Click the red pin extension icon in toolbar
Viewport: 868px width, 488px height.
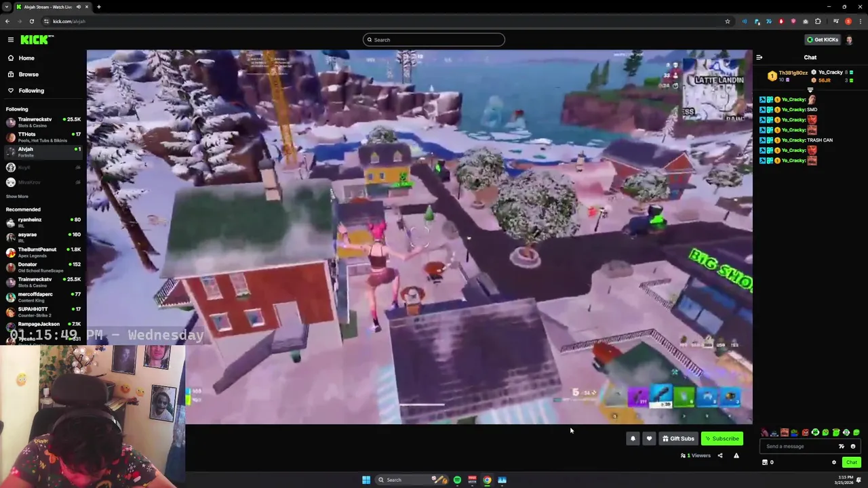(781, 21)
